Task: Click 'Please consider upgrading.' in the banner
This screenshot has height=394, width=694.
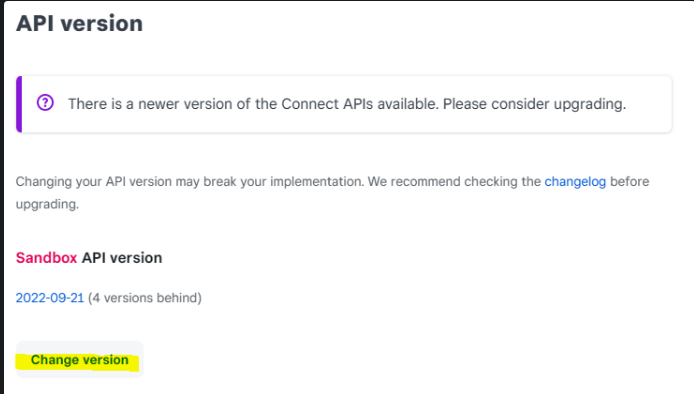Action: 535,104
